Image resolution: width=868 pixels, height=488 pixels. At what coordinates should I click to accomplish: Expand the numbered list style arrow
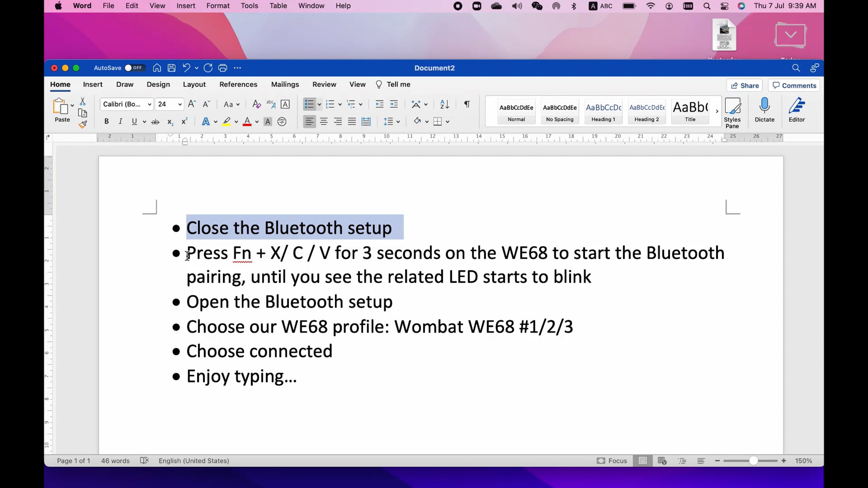click(340, 104)
